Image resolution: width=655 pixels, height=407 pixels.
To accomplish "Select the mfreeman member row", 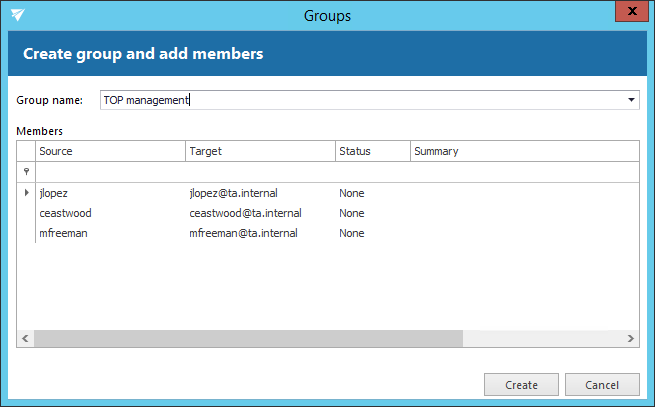I will (66, 233).
